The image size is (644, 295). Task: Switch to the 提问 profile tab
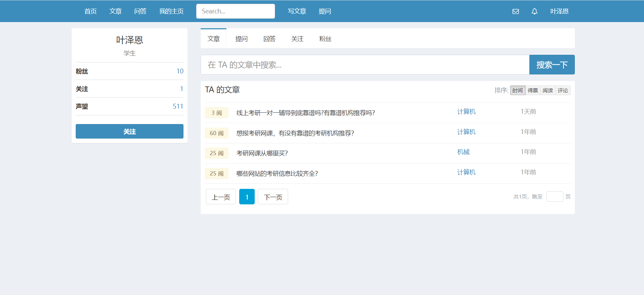click(x=241, y=39)
